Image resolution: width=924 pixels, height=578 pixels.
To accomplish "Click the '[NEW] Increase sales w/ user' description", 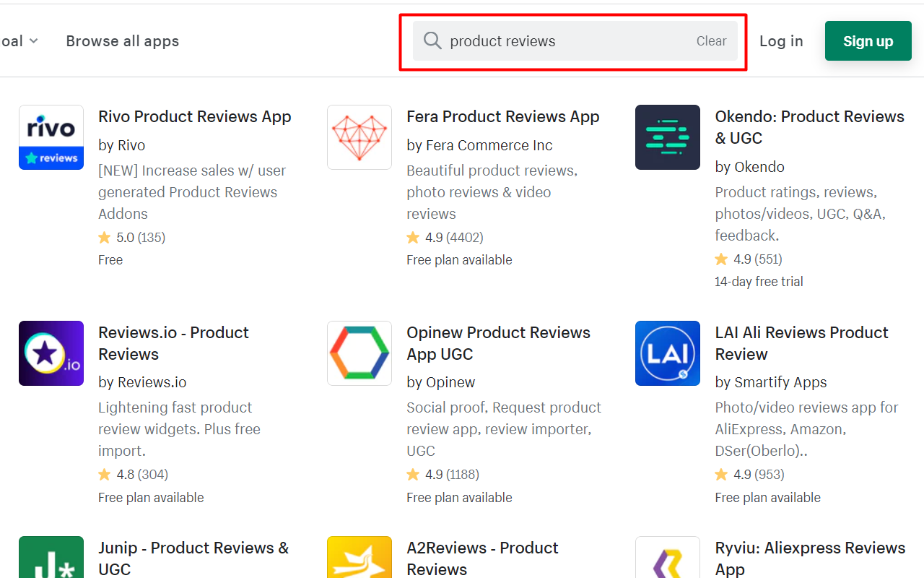I will pos(192,192).
